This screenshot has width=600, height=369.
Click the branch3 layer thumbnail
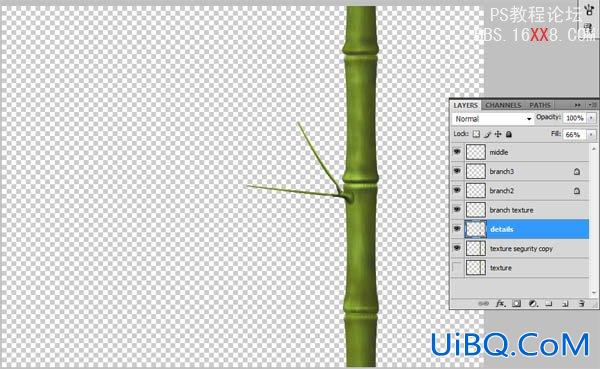point(476,171)
